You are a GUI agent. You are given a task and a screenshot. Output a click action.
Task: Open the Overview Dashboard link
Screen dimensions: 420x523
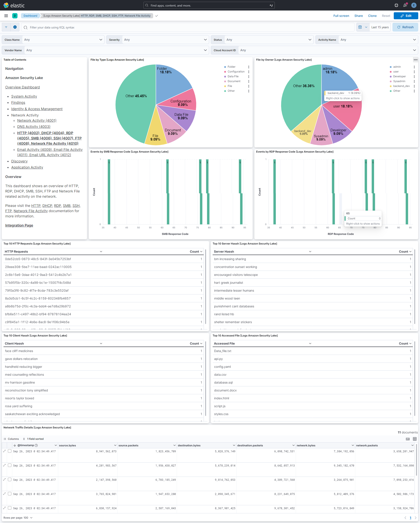tap(22, 87)
